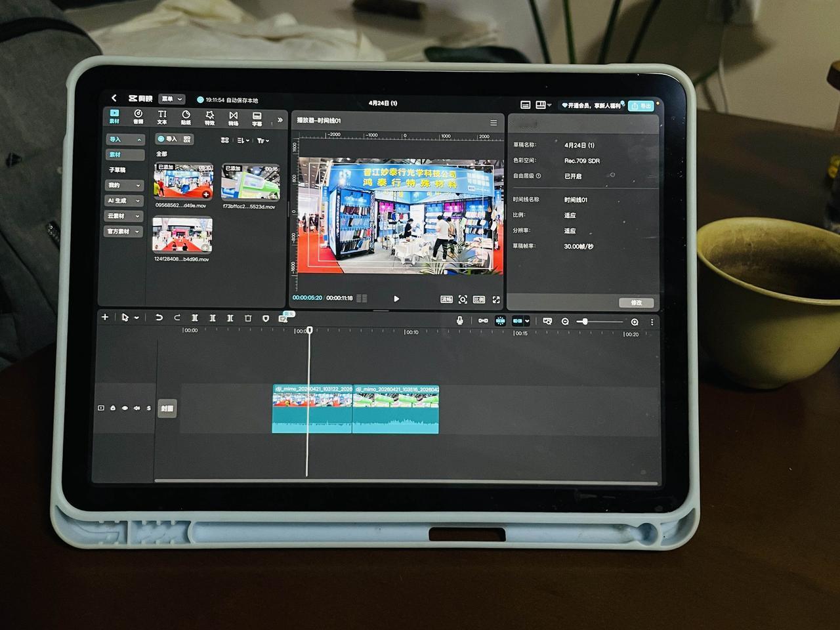Click the 开通会员 membership promo link
840x630 pixels.
[591, 106]
